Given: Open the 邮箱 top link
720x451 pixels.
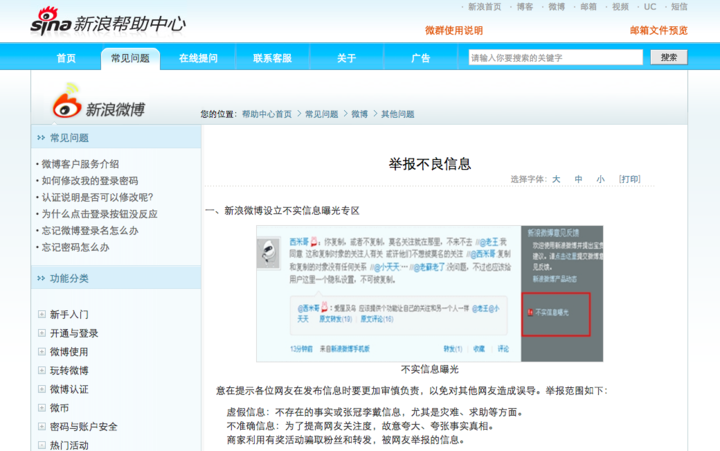Looking at the screenshot, I should [588, 7].
